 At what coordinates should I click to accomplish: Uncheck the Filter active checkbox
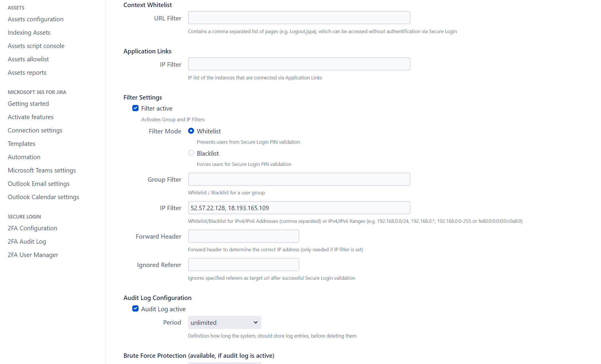(x=135, y=108)
